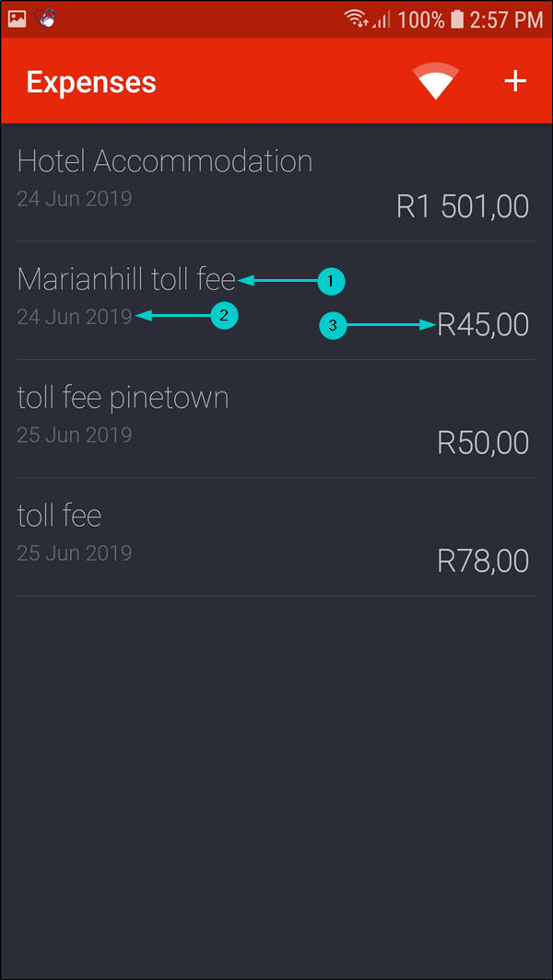This screenshot has height=980, width=553.
Task: Click the teal annotation marker numbered 1
Action: tap(331, 281)
